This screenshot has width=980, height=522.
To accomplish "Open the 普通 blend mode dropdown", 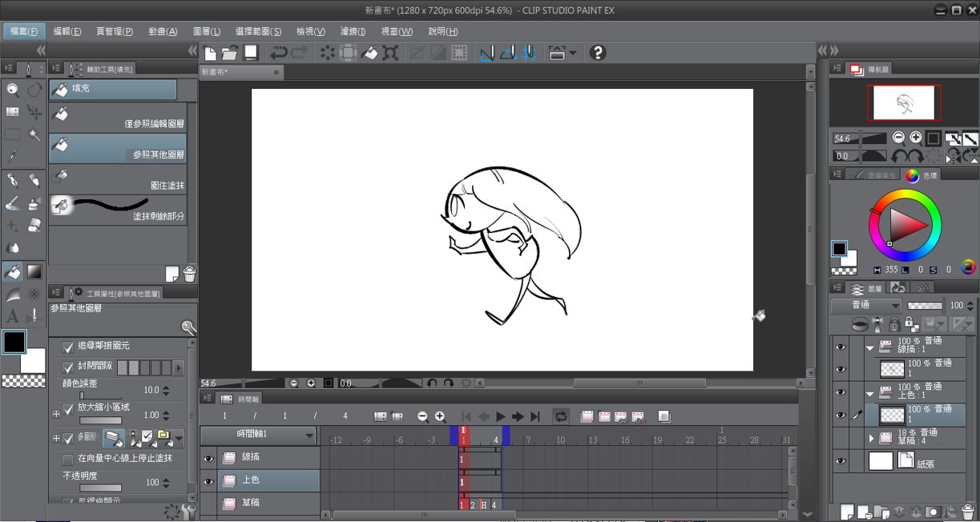I will click(x=865, y=305).
